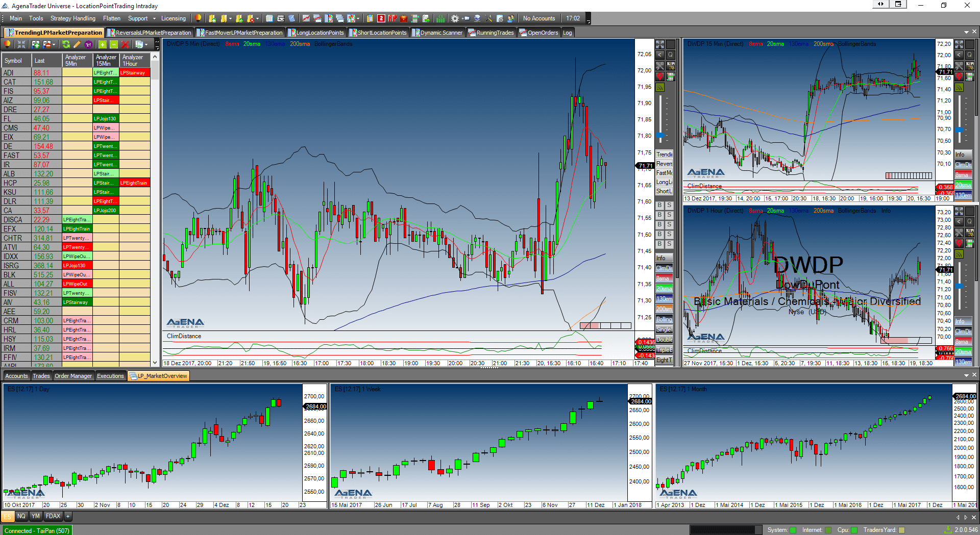This screenshot has height=535, width=980.
Task: Click the red X delete icon
Action: tap(125, 44)
